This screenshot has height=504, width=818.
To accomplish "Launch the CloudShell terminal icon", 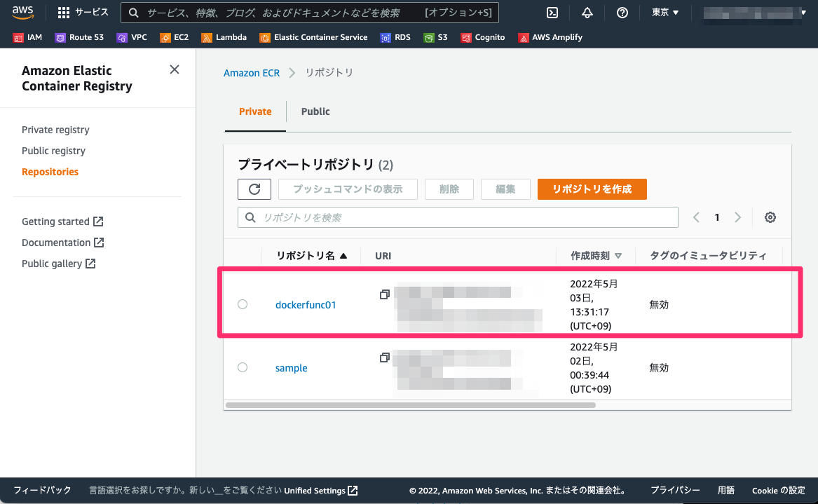I will 552,13.
